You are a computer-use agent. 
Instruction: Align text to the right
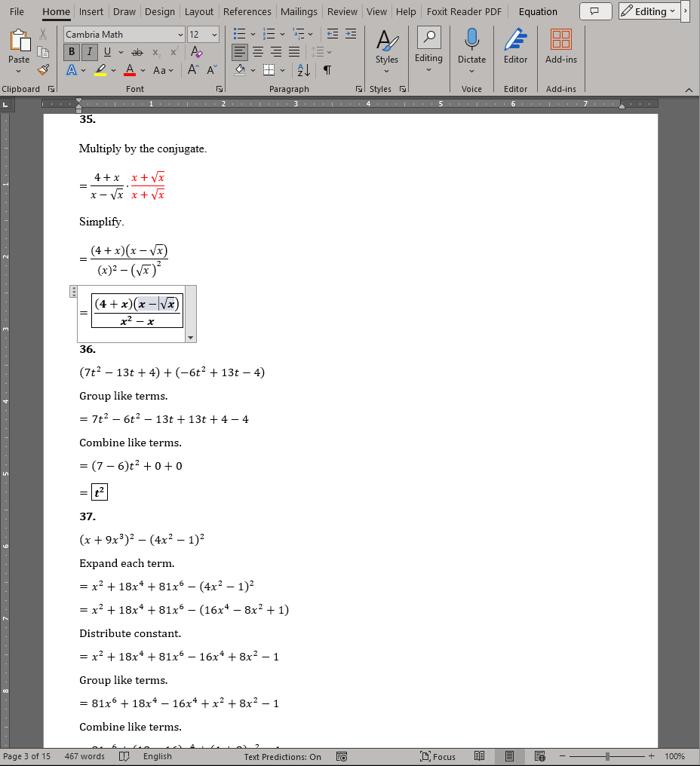click(276, 52)
